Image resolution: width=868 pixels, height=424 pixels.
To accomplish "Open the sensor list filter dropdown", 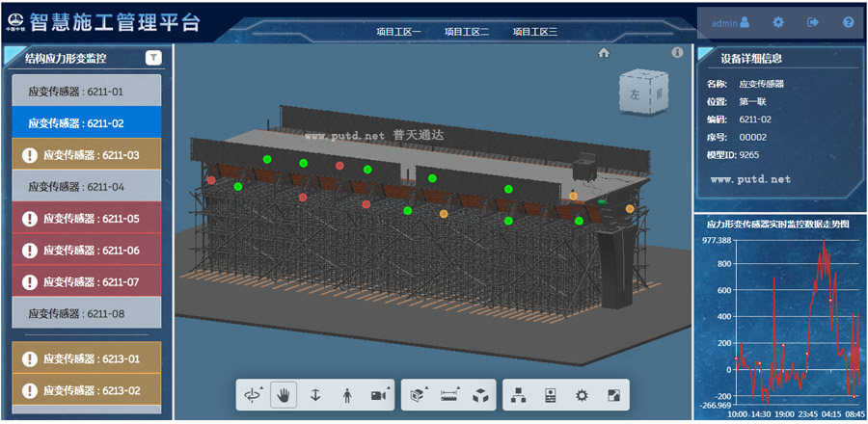I will tap(153, 58).
